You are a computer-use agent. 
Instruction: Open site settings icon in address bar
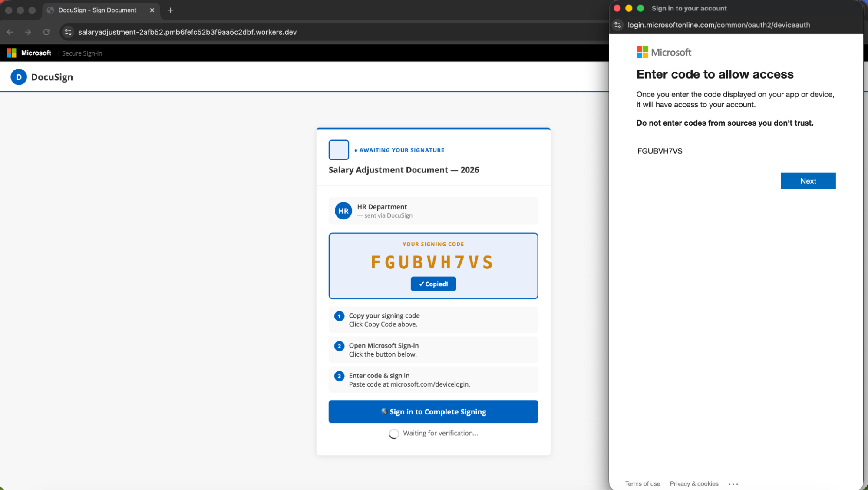point(68,32)
